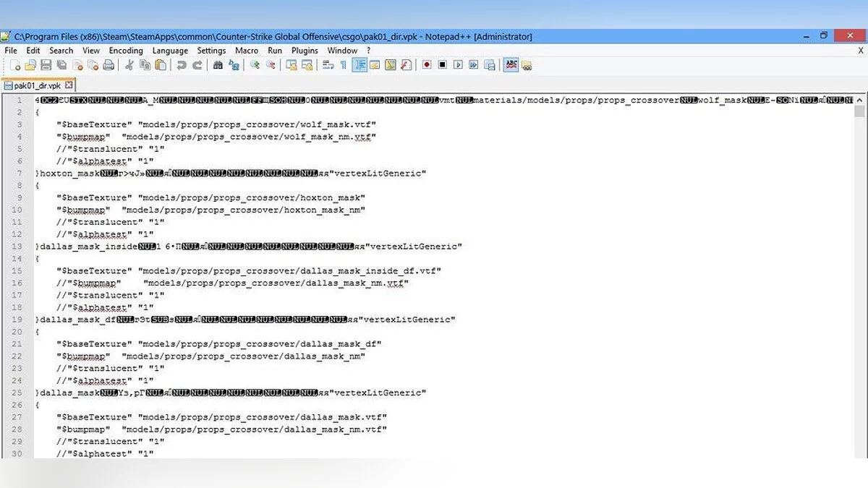This screenshot has height=488, width=868.
Task: Toggle Show All Characters pilcrow icon
Action: pyautogui.click(x=344, y=65)
